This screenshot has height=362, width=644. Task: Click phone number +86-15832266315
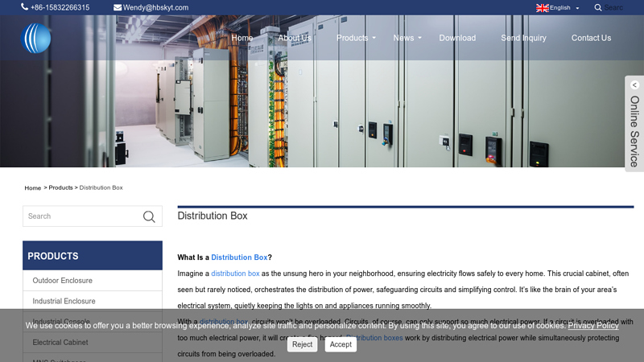[x=60, y=7]
